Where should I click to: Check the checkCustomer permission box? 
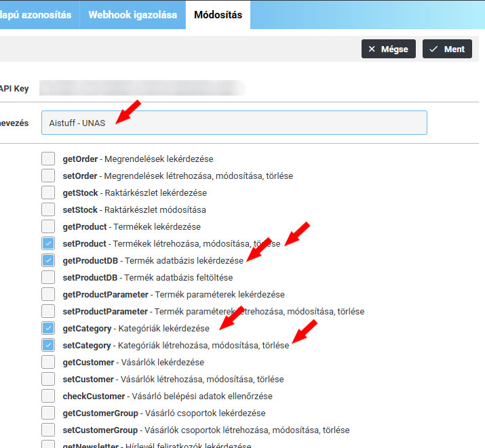point(48,396)
